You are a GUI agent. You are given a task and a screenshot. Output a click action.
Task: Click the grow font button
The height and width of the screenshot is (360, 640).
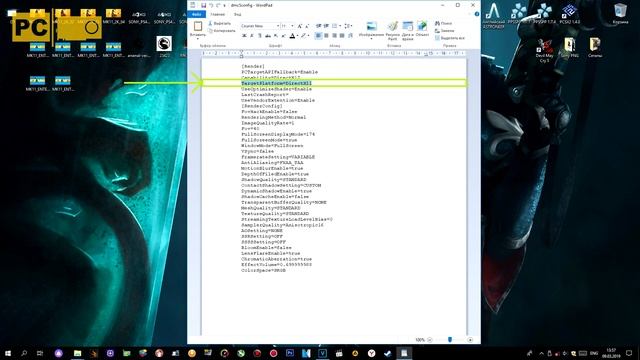click(300, 26)
